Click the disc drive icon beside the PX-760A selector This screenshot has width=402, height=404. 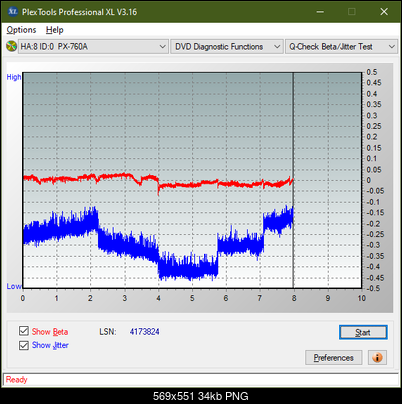tap(11, 46)
